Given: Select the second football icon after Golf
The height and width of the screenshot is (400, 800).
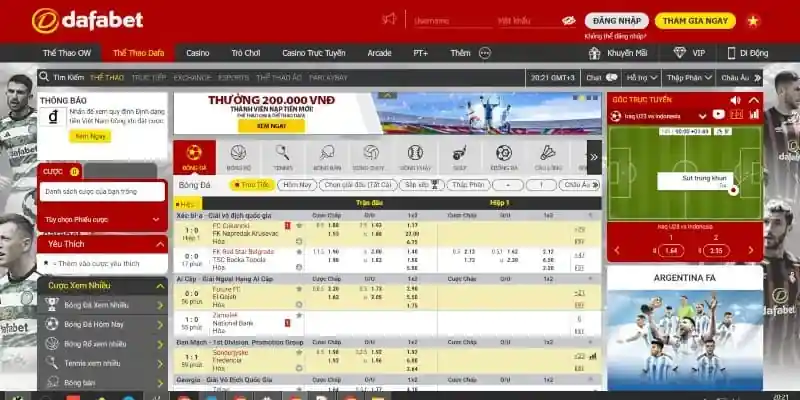Looking at the screenshot, I should [504, 157].
